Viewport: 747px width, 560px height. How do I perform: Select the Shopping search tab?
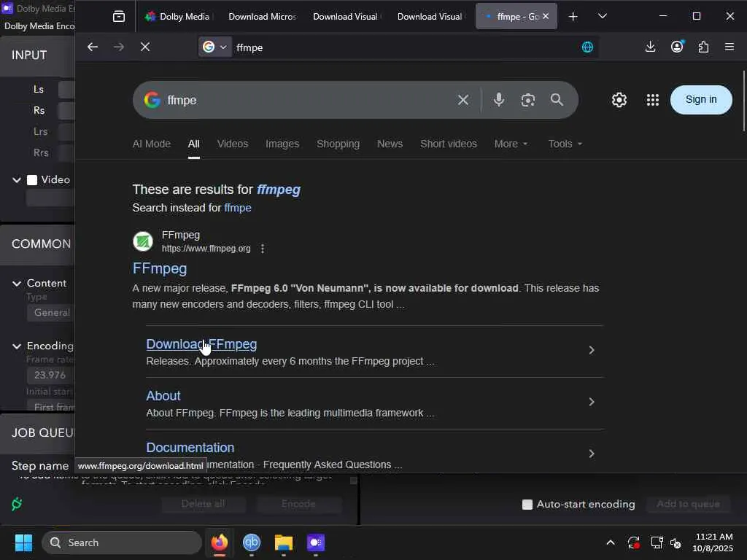pyautogui.click(x=338, y=144)
